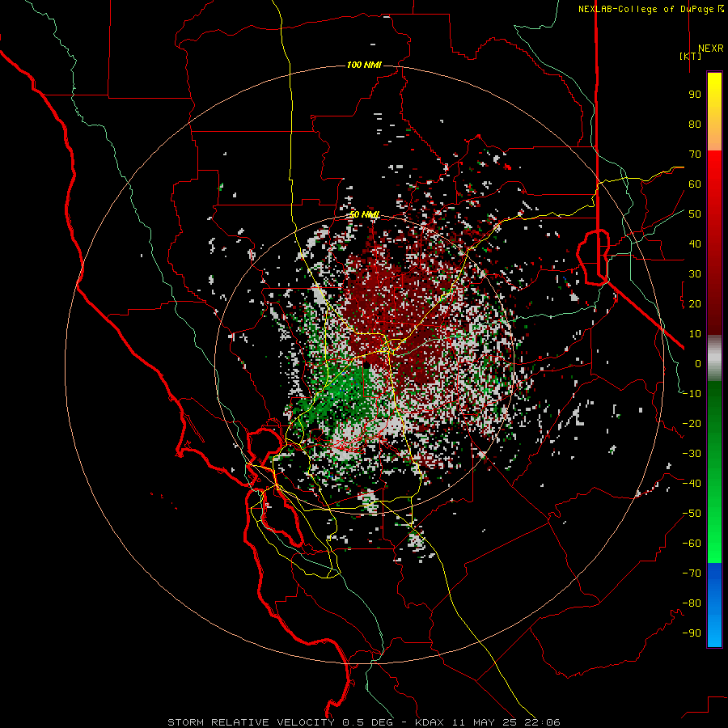Image resolution: width=728 pixels, height=728 pixels.
Task: Click the 70 value on the velocity scale
Action: coord(695,154)
